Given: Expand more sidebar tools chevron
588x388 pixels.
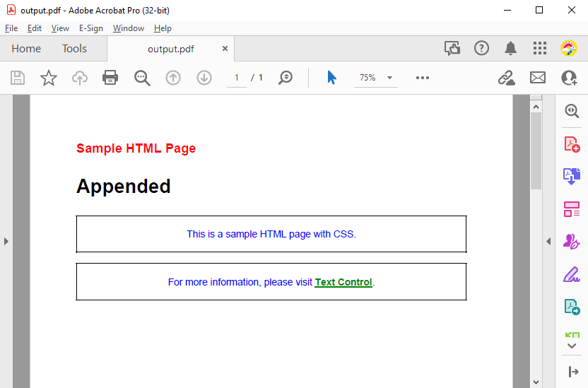Looking at the screenshot, I should (572, 346).
